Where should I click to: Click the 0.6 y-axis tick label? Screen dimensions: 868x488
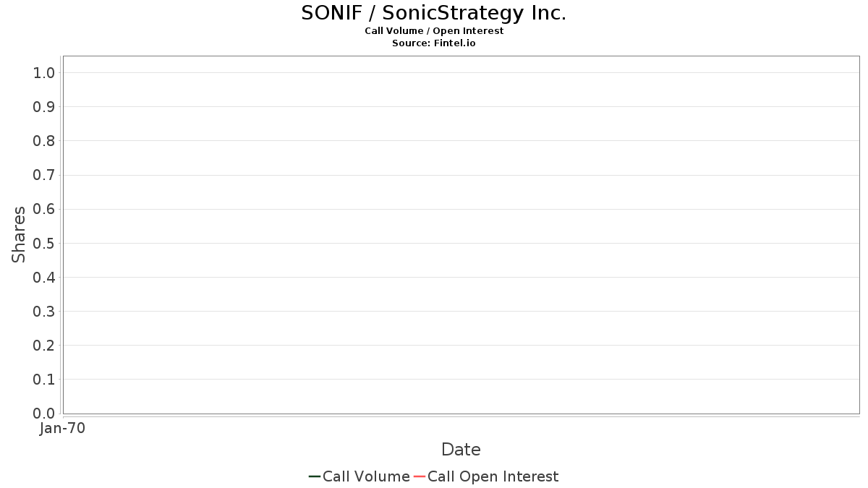[x=44, y=209]
